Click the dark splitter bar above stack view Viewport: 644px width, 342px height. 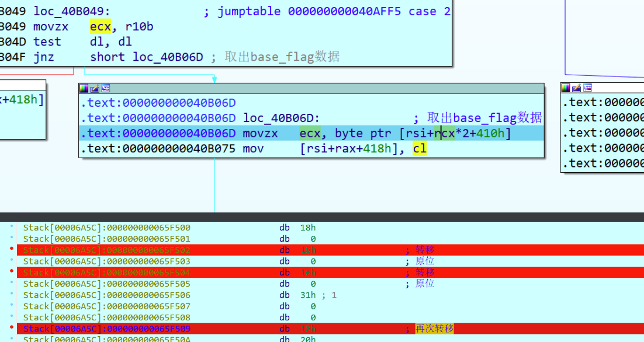click(x=322, y=217)
